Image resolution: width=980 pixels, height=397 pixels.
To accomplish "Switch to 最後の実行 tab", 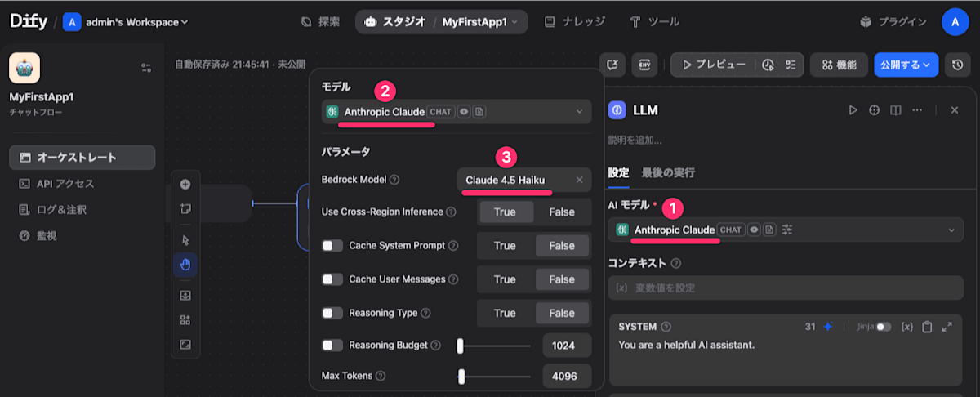I will pos(668,172).
